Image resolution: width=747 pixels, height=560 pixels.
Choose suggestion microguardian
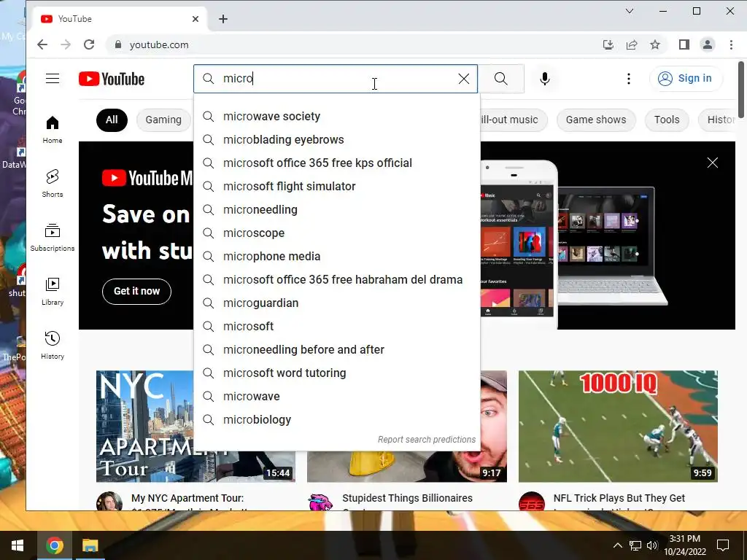337,303
